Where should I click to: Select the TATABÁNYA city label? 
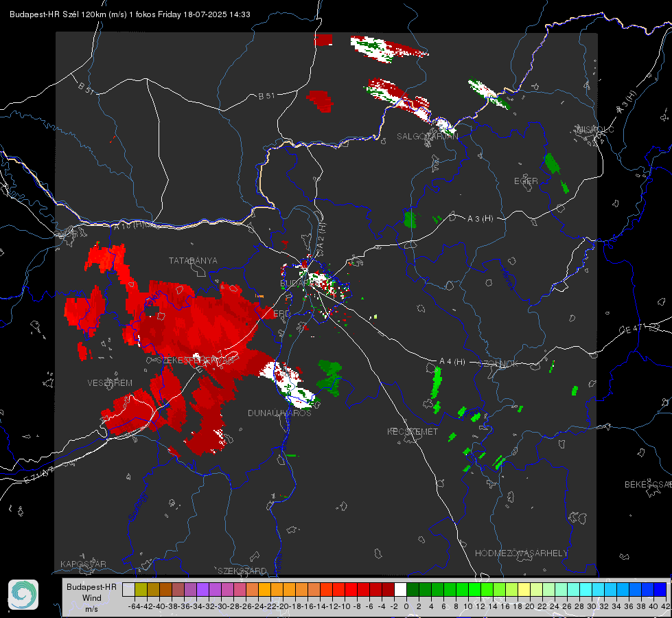click(193, 261)
